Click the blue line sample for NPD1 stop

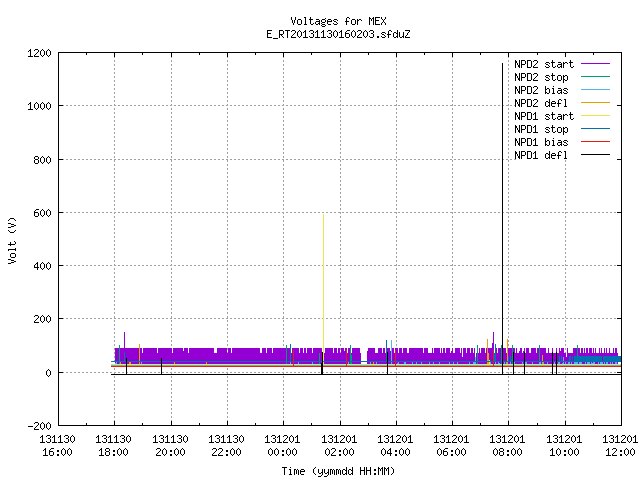[596, 129]
